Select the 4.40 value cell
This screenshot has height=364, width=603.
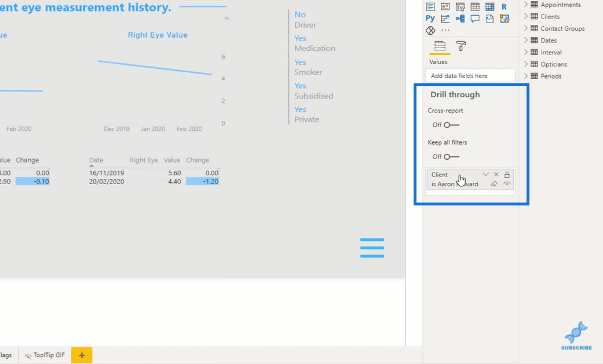point(174,182)
